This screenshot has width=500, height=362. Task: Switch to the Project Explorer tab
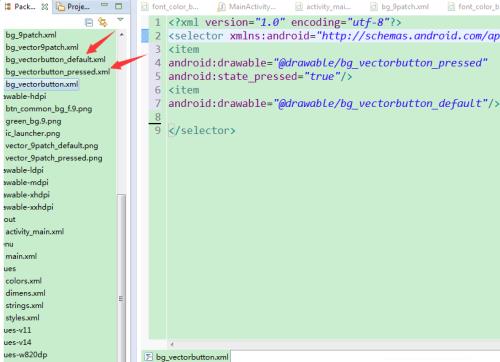[x=74, y=6]
